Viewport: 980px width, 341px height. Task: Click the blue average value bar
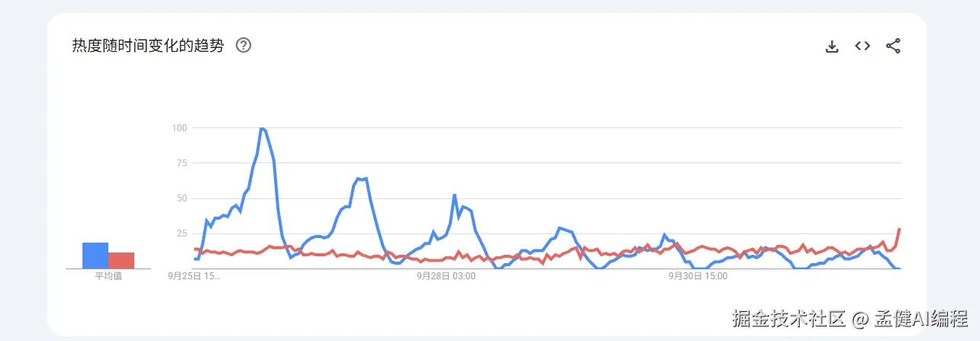click(95, 256)
